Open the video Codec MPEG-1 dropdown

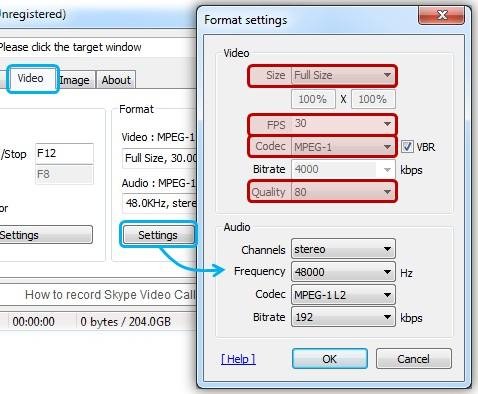[x=343, y=147]
